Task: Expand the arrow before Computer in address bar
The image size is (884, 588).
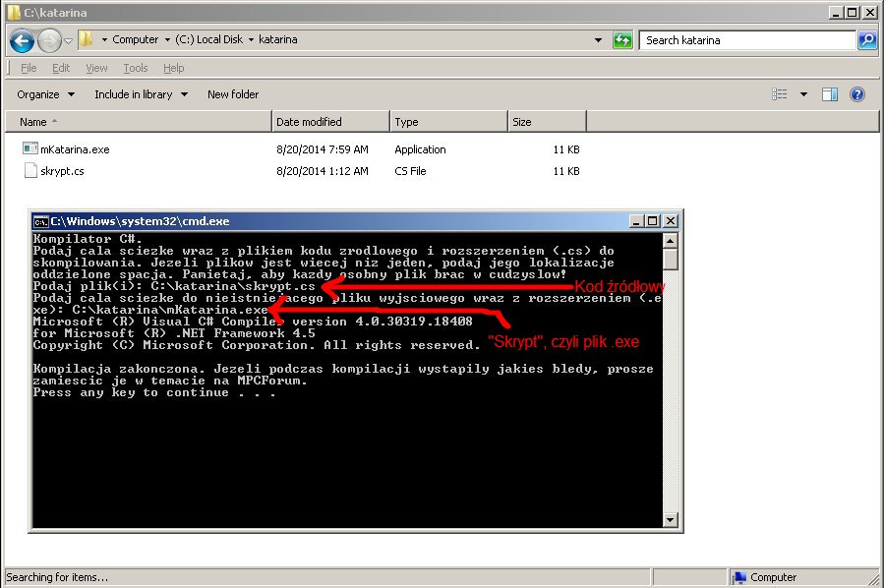Action: click(x=104, y=39)
